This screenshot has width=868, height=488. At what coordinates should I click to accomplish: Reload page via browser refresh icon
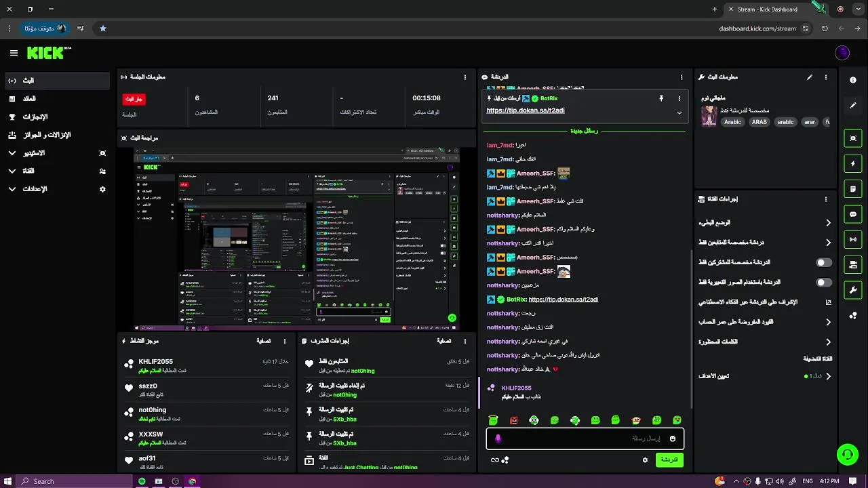pyautogui.click(x=825, y=28)
